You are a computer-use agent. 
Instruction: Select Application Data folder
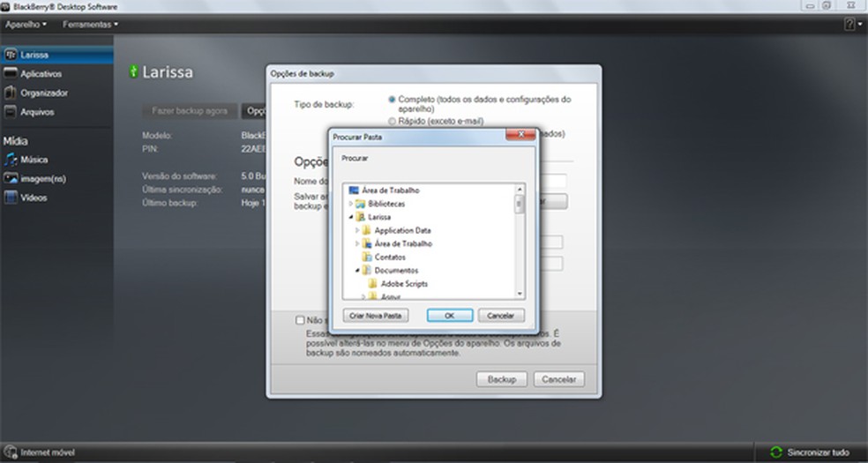click(402, 230)
